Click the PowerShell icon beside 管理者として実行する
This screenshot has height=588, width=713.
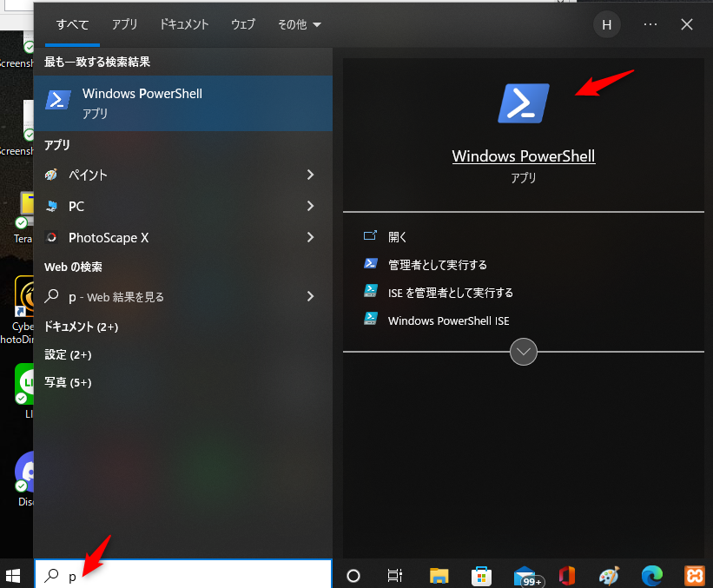[371, 263]
